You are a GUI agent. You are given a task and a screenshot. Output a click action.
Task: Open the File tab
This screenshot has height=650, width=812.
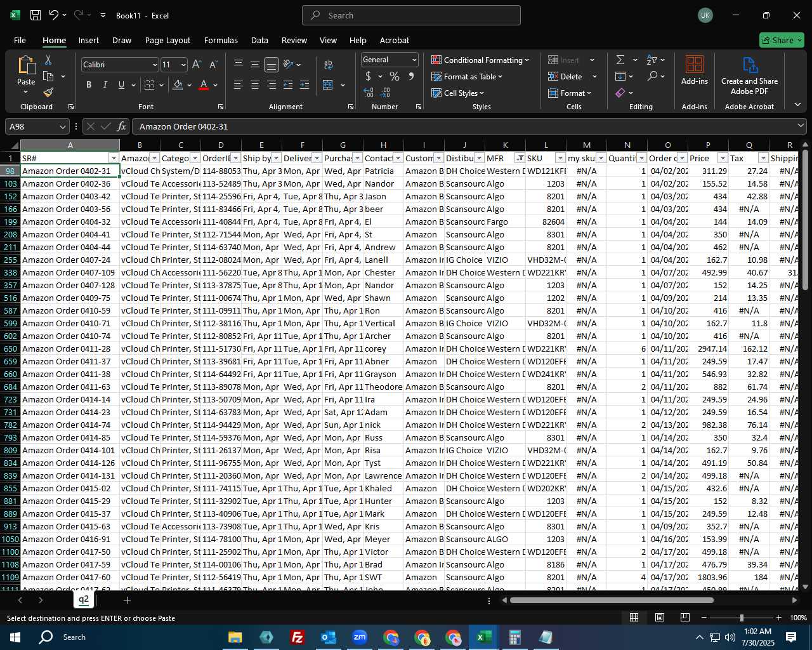(20, 40)
